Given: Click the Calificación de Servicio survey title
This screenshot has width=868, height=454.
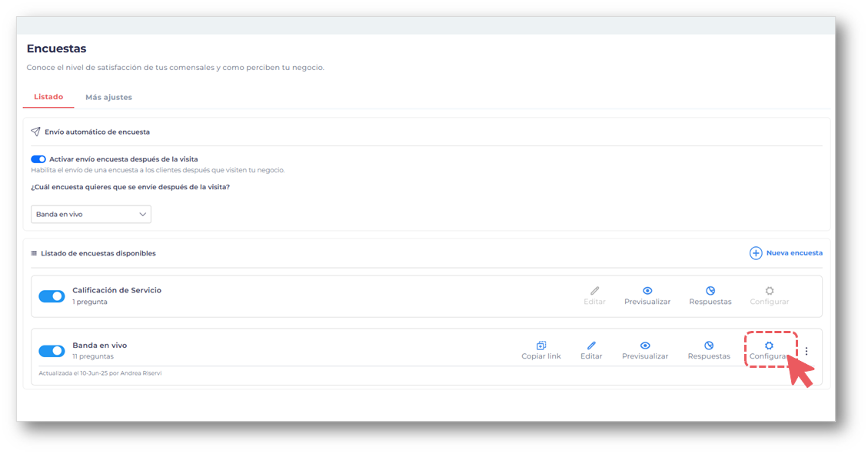Looking at the screenshot, I should [x=117, y=290].
